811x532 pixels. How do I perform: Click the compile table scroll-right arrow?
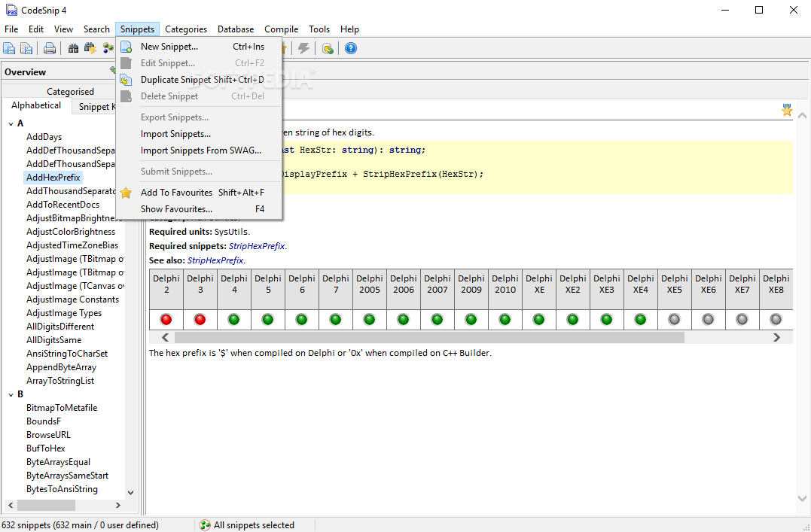[776, 338]
